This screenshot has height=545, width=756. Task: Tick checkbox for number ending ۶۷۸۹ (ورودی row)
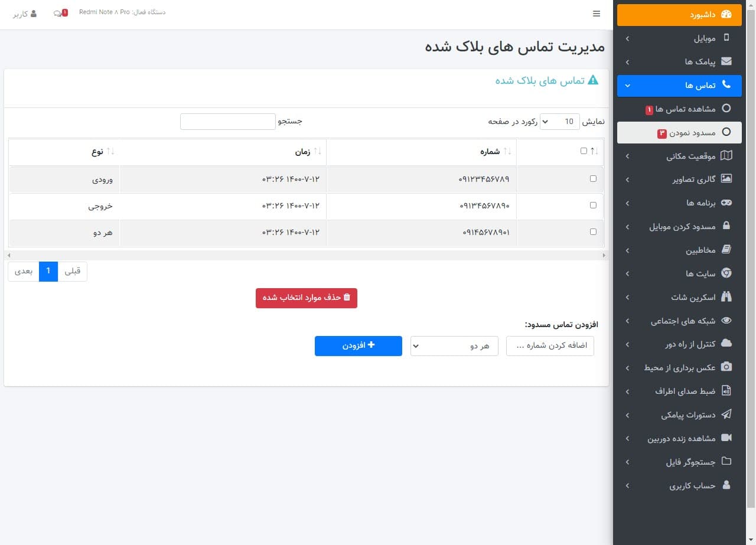[x=593, y=179]
